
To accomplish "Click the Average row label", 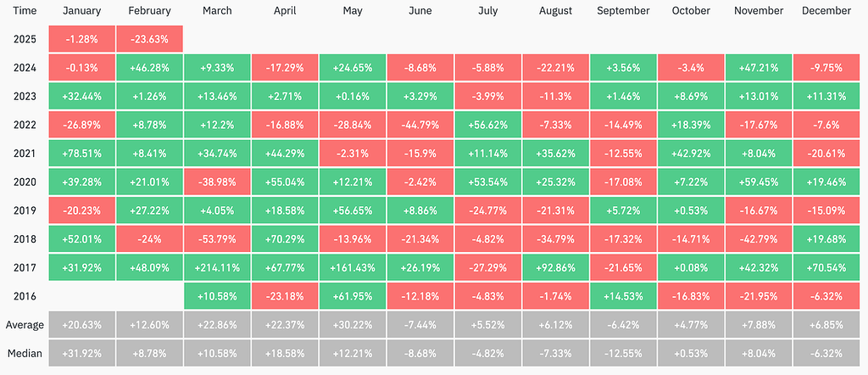I will [25, 325].
